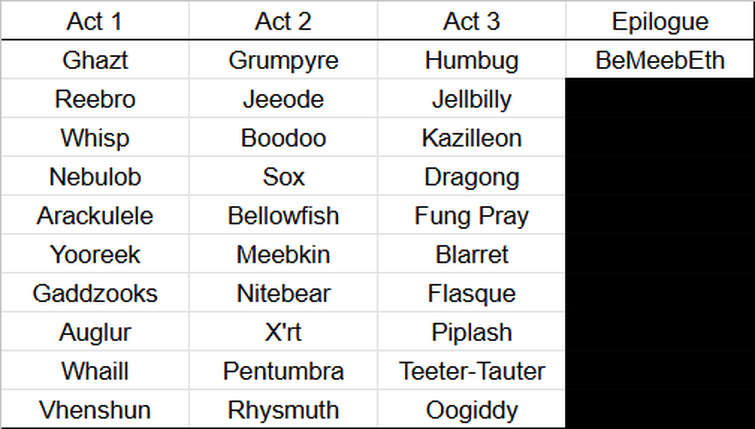Screen dimensions: 755x429
Task: Click the Ghazt cell
Action: 95,60
